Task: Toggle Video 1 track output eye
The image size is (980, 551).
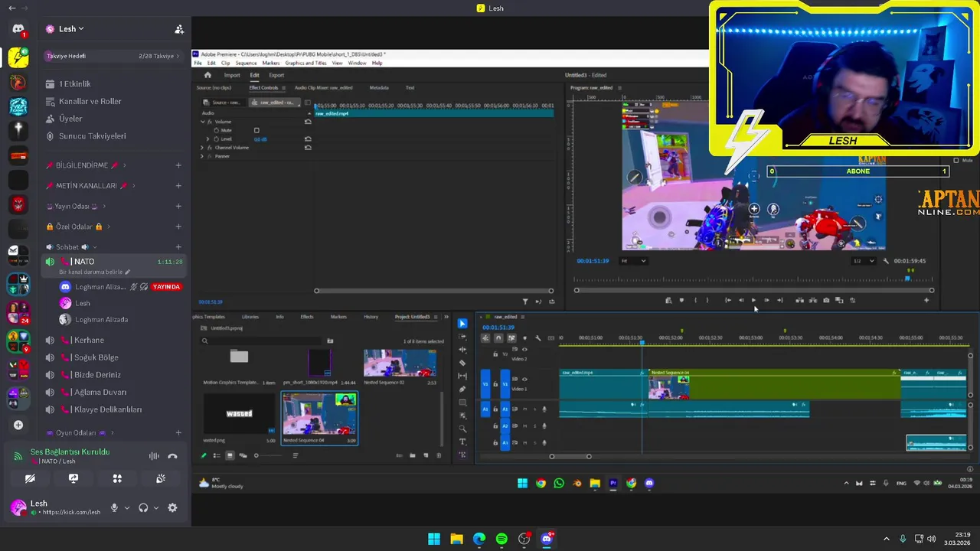Action: tap(524, 380)
